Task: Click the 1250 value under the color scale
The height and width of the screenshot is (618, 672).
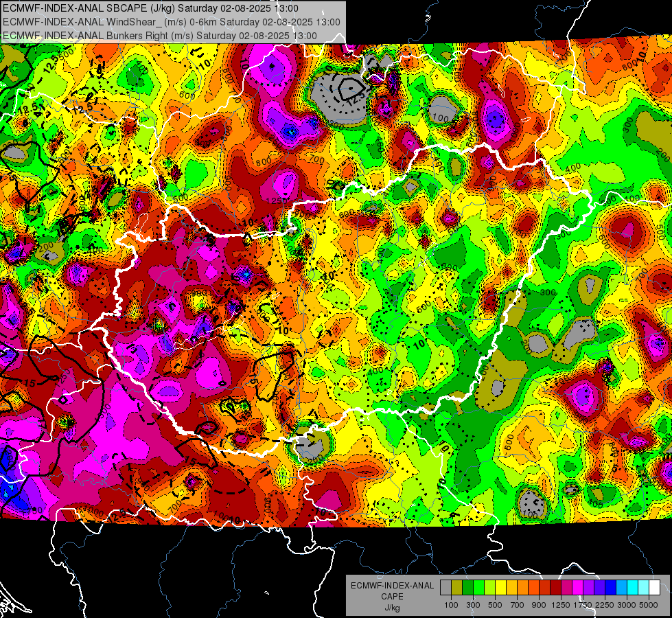Action: [561, 605]
